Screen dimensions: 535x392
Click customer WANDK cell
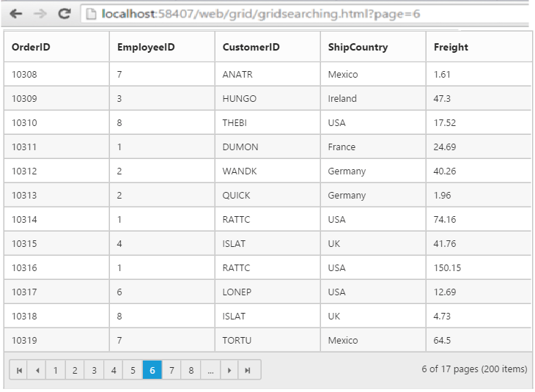[x=267, y=171]
